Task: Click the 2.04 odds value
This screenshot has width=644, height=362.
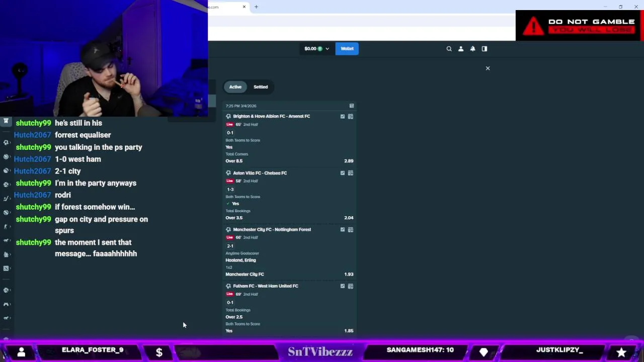Action: point(349,218)
